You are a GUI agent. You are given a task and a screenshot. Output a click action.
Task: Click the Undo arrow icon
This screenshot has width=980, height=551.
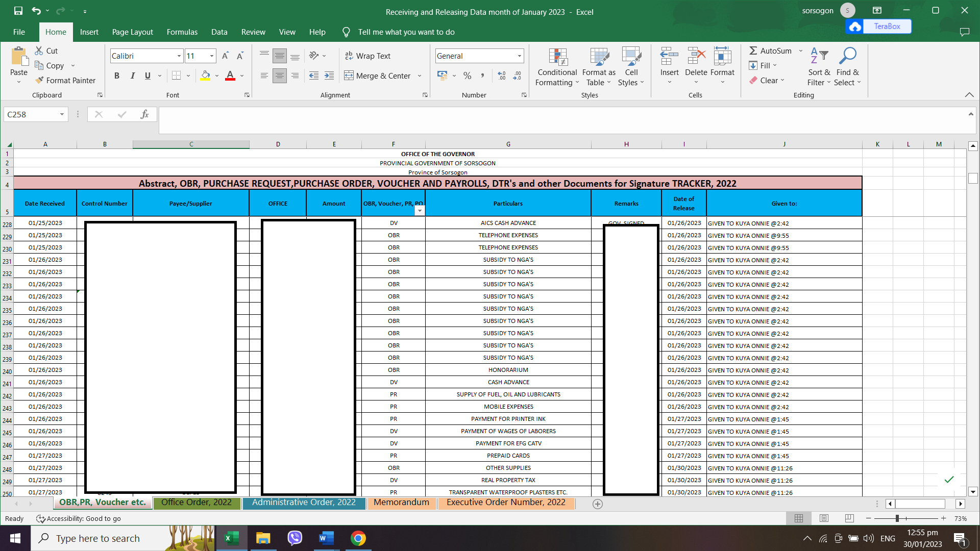(x=36, y=11)
